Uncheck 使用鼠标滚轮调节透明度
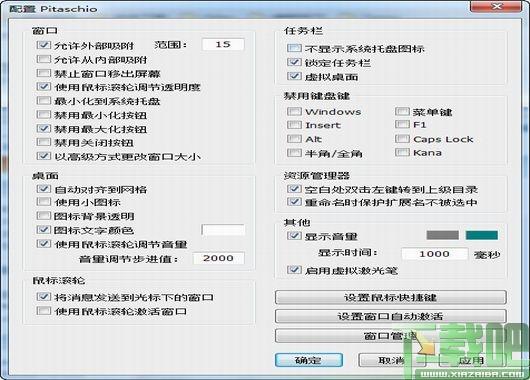The image size is (530, 380). pos(44,87)
